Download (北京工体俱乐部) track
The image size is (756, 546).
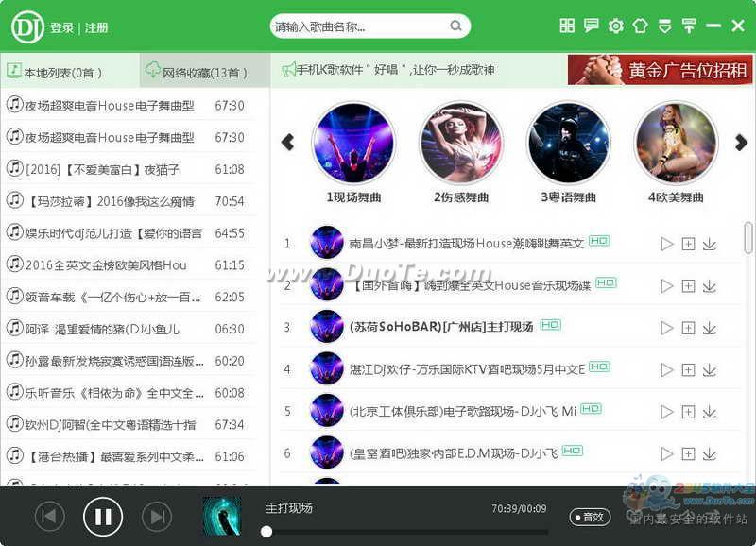click(710, 412)
